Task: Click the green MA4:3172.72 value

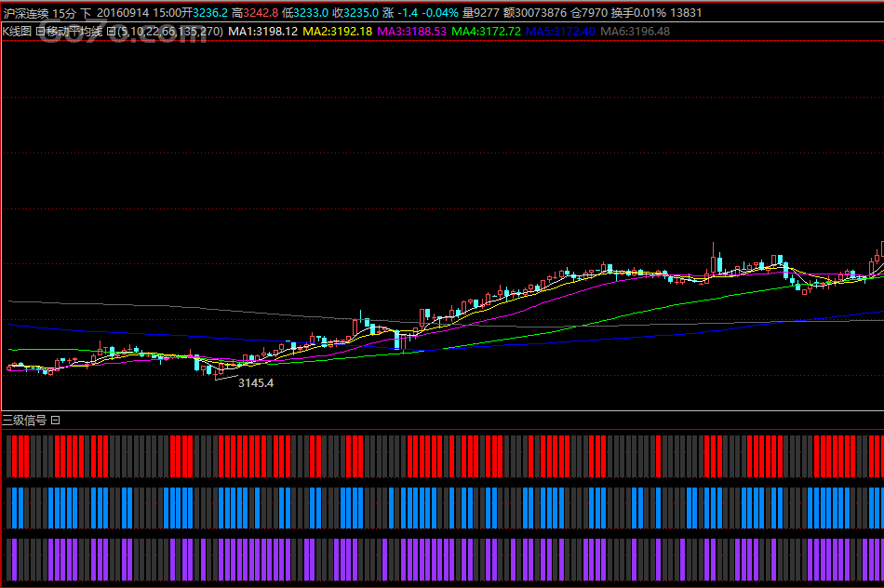Action: point(486,32)
